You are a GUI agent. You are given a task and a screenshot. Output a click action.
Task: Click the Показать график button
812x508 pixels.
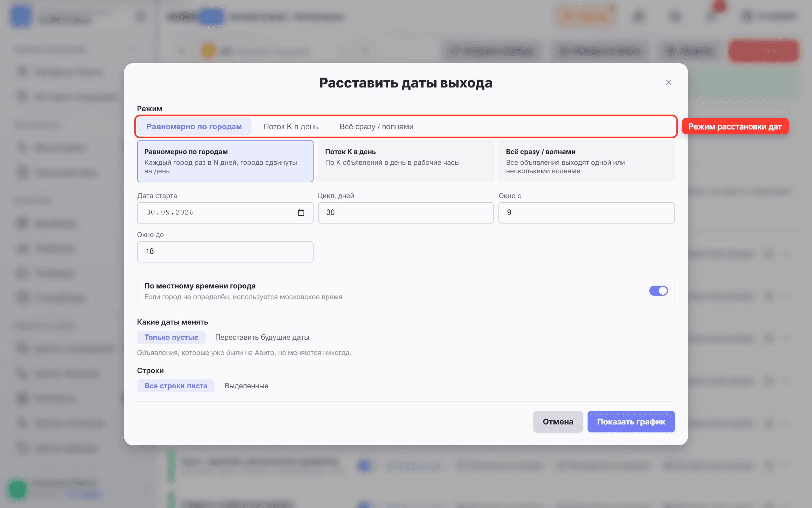(x=631, y=422)
